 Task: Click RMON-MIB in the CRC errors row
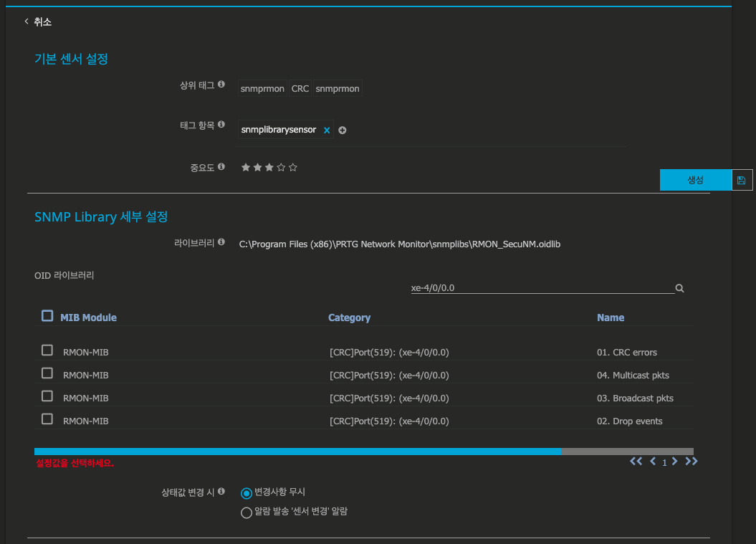pos(86,353)
